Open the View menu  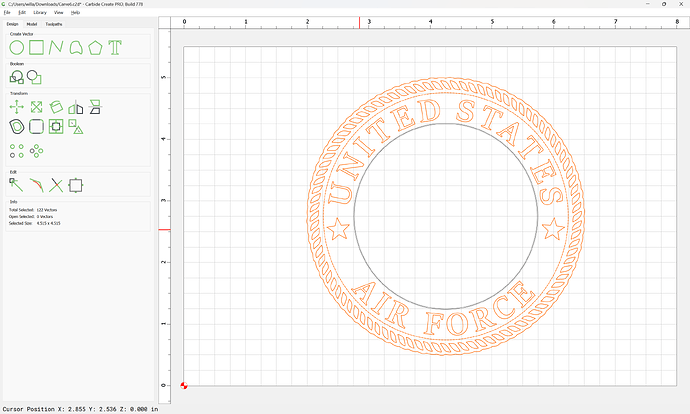tap(59, 12)
